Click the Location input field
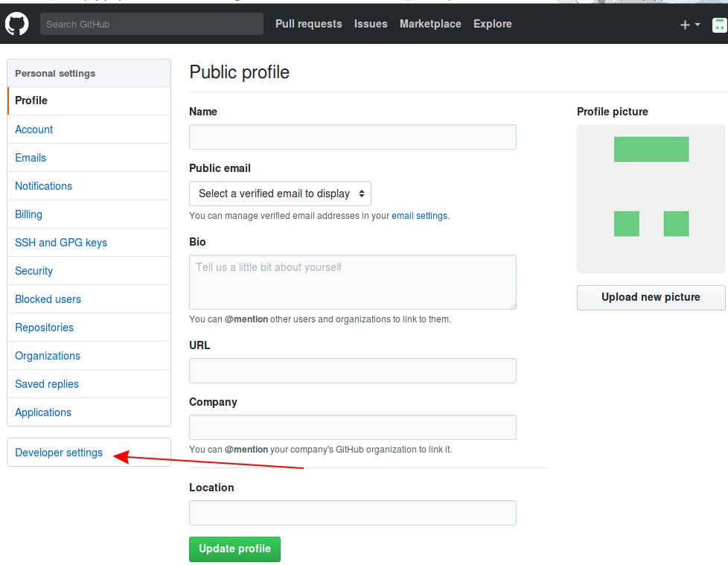 point(353,513)
